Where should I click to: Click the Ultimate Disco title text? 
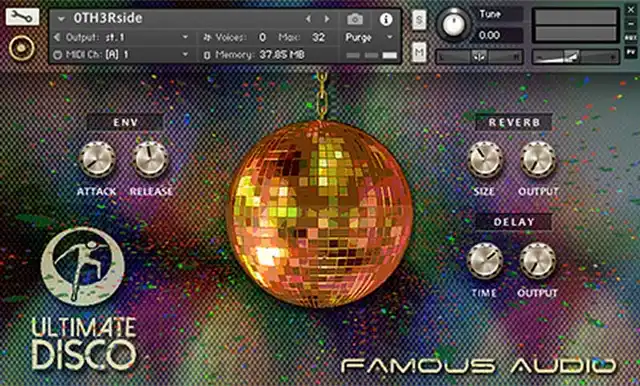pyautogui.click(x=84, y=344)
